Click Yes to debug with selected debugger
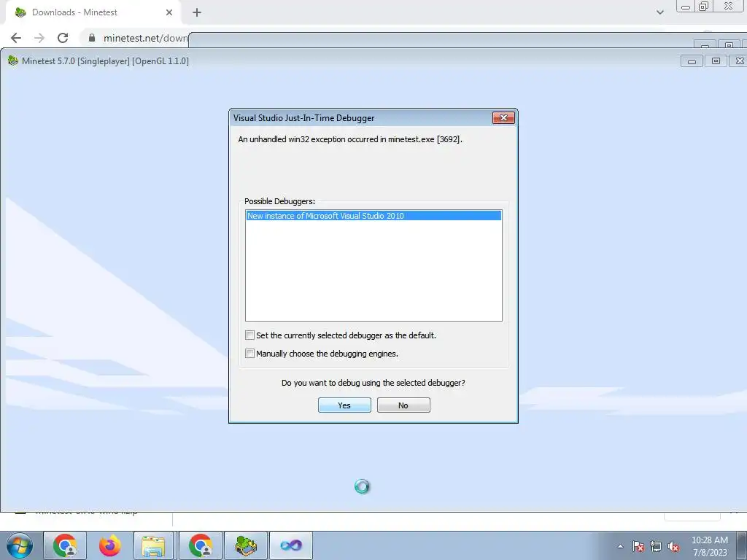The width and height of the screenshot is (747, 560). (344, 405)
